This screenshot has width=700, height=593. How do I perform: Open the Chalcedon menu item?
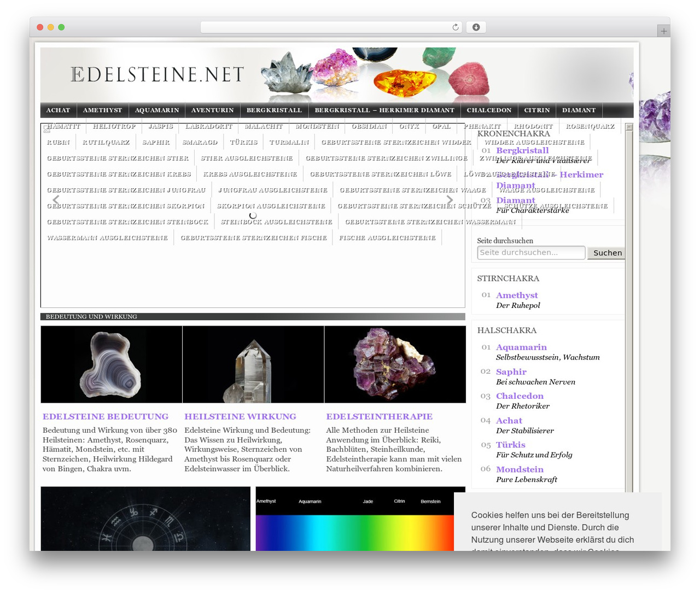tap(489, 110)
